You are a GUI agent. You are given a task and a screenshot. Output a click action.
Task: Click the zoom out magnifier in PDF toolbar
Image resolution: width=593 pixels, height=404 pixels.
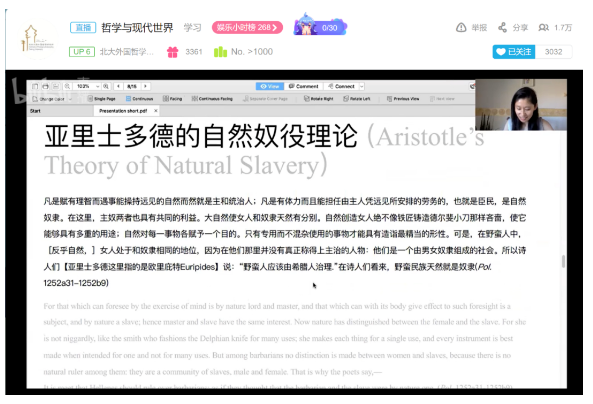67,86
